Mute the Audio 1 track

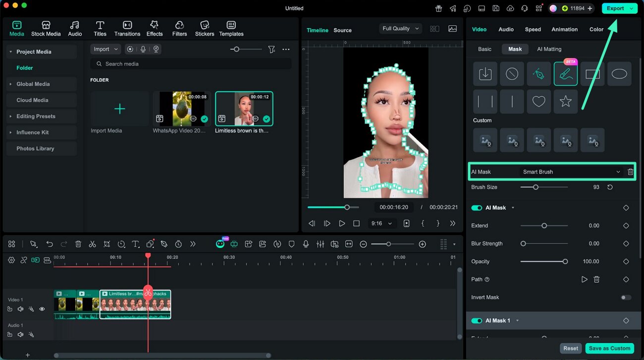pyautogui.click(x=20, y=334)
